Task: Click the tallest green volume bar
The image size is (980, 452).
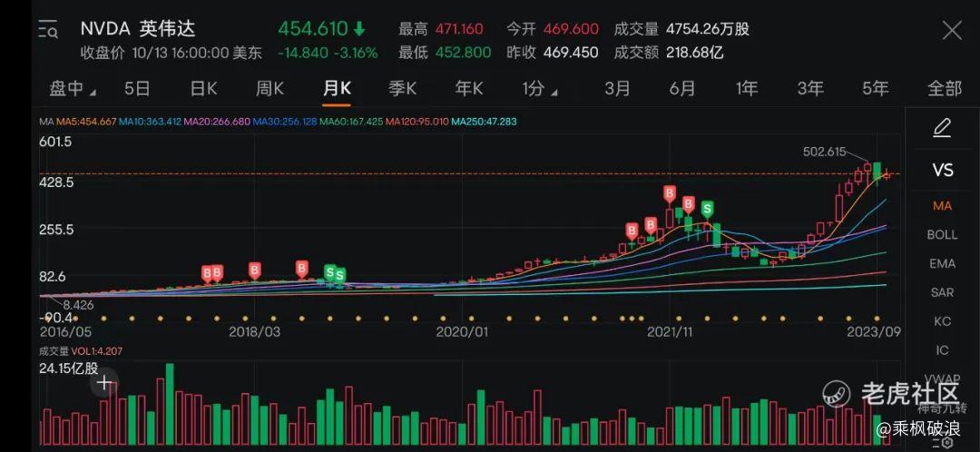Action: click(x=170, y=404)
